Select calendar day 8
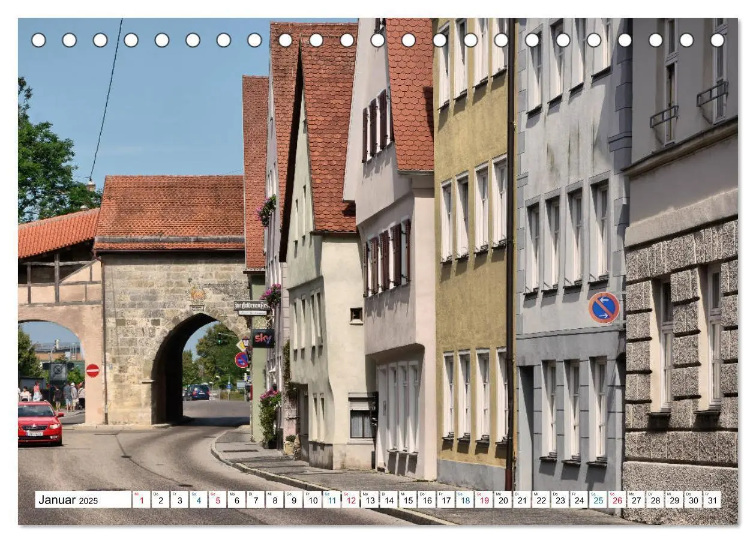756x543 pixels. tap(274, 499)
